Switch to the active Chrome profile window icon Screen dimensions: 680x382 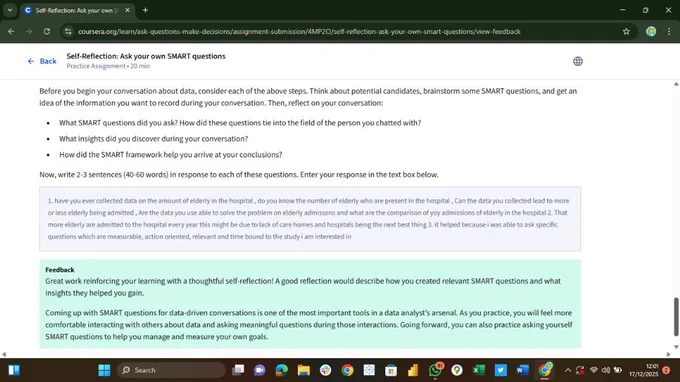pos(545,370)
